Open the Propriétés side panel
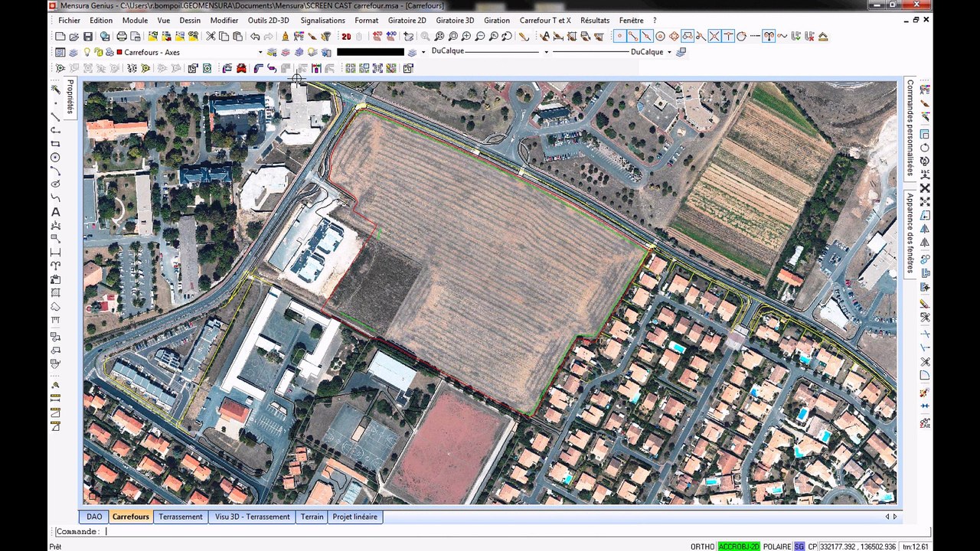Viewport: 980px width, 551px height. pos(70,96)
